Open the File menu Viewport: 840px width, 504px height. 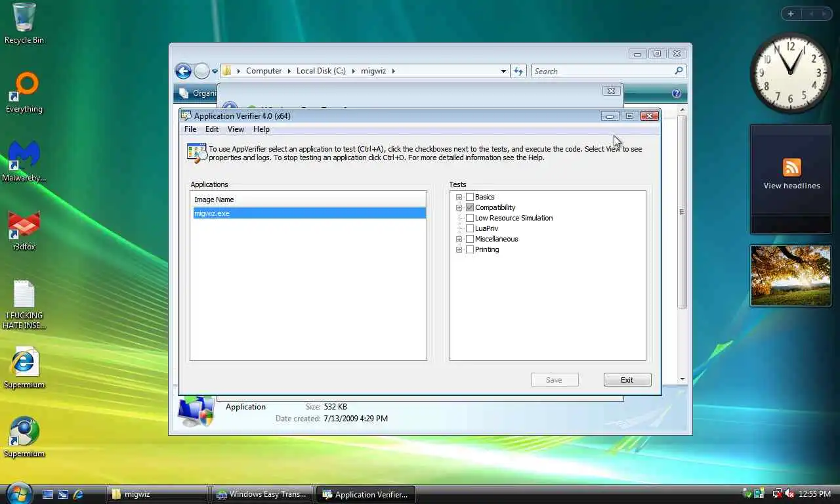[190, 129]
